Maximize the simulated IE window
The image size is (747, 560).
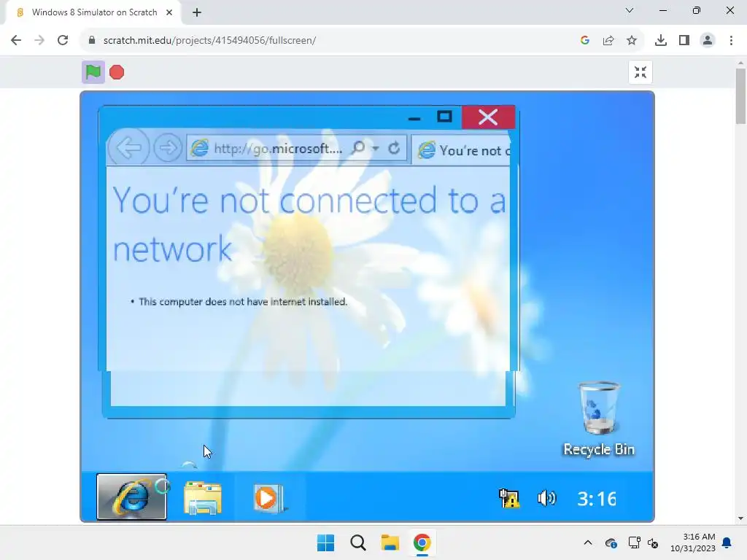[444, 117]
